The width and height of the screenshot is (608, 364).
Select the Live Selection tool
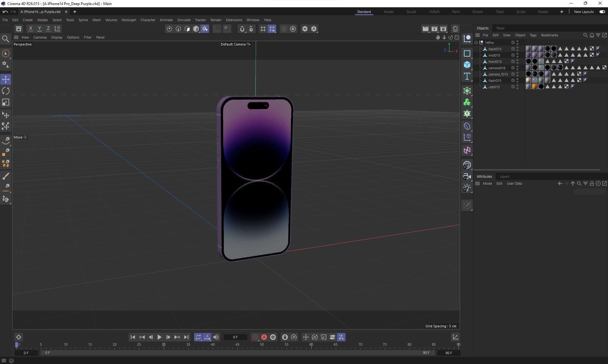click(6, 53)
